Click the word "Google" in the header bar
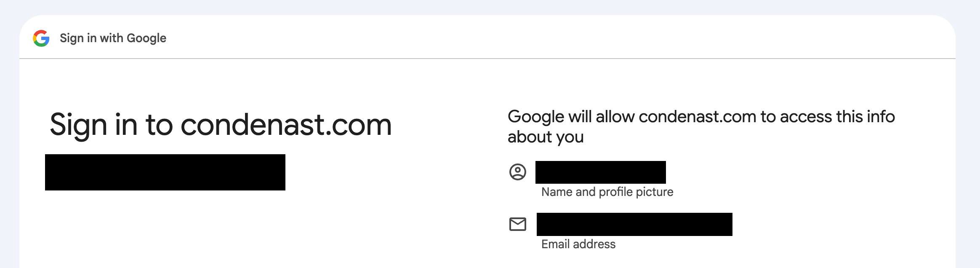The height and width of the screenshot is (268, 980). (x=146, y=38)
